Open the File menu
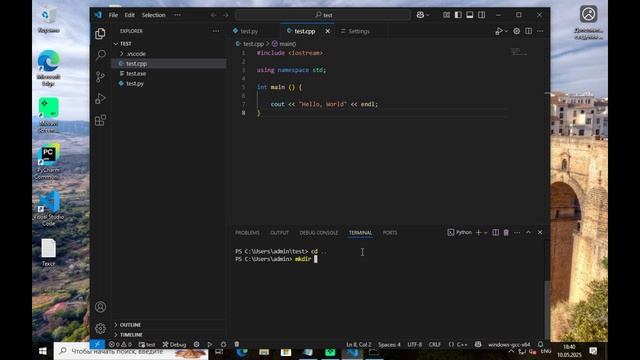The width and height of the screenshot is (640, 360). pyautogui.click(x=113, y=15)
